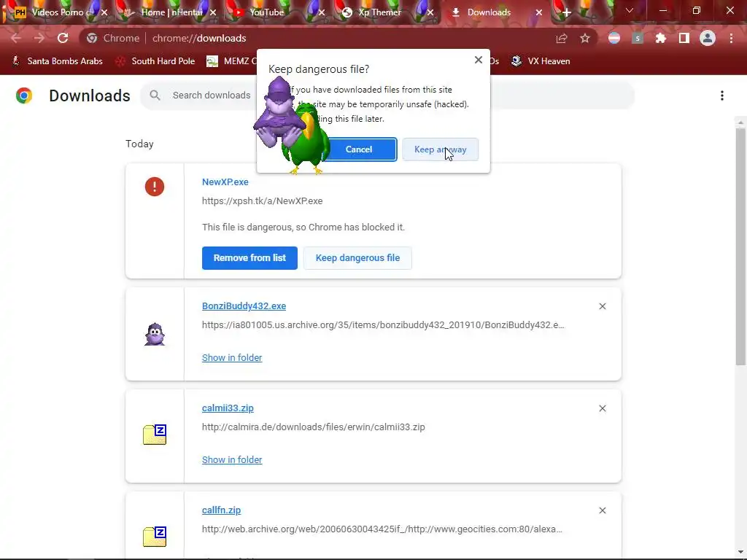
Task: Open the Downloads page more actions menu
Action: pyautogui.click(x=722, y=96)
